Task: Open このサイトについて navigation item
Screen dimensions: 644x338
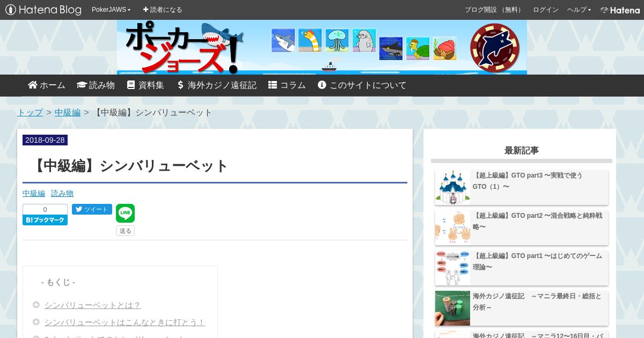Action: 362,85
